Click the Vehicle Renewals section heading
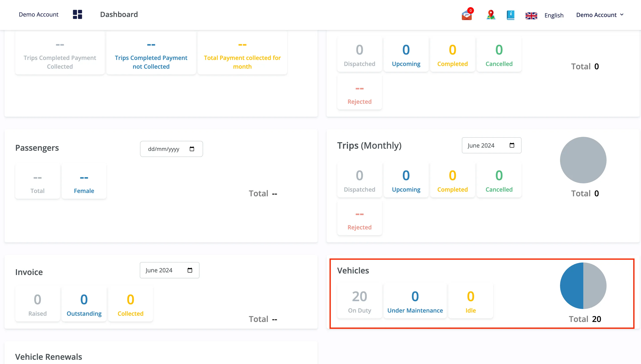Screen dimensions: 641x364 tap(49, 357)
